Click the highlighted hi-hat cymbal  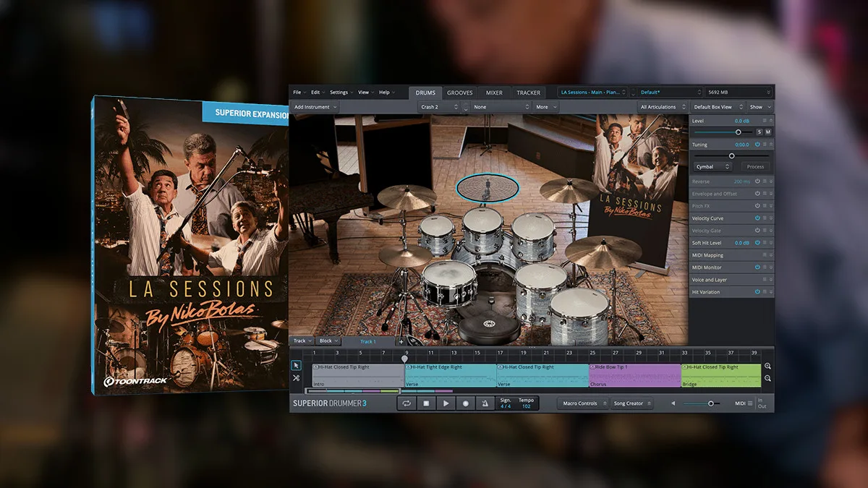click(x=488, y=187)
